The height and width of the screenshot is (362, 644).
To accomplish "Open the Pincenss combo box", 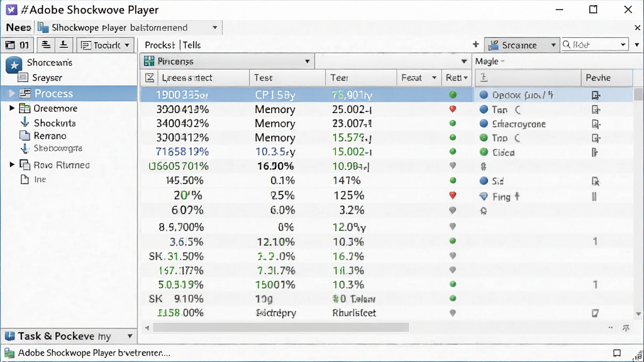I will pyautogui.click(x=227, y=61).
